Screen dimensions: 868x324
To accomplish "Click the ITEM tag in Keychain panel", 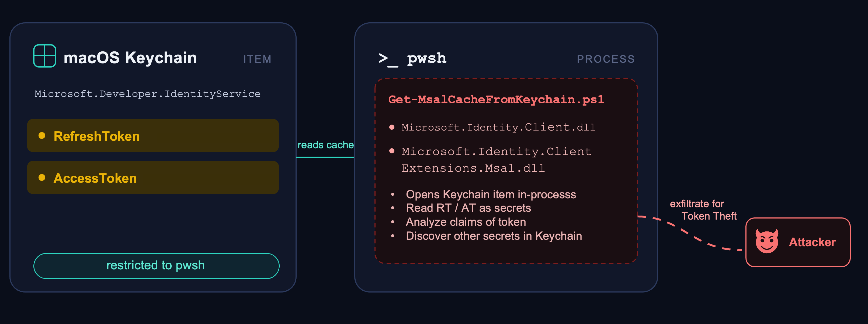I will click(258, 59).
